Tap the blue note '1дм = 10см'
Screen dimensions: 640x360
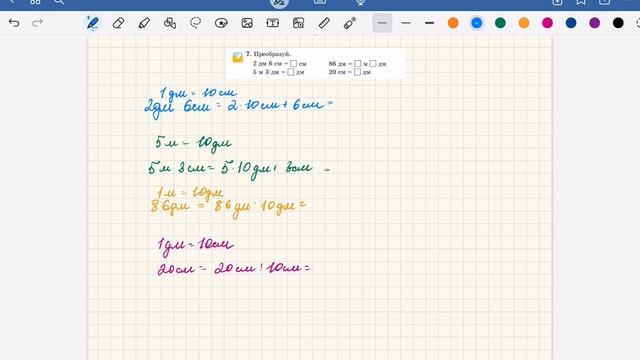click(198, 93)
